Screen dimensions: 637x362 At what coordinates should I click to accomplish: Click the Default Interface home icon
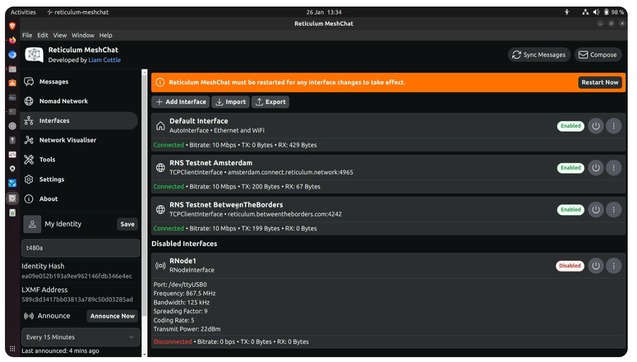pyautogui.click(x=160, y=126)
